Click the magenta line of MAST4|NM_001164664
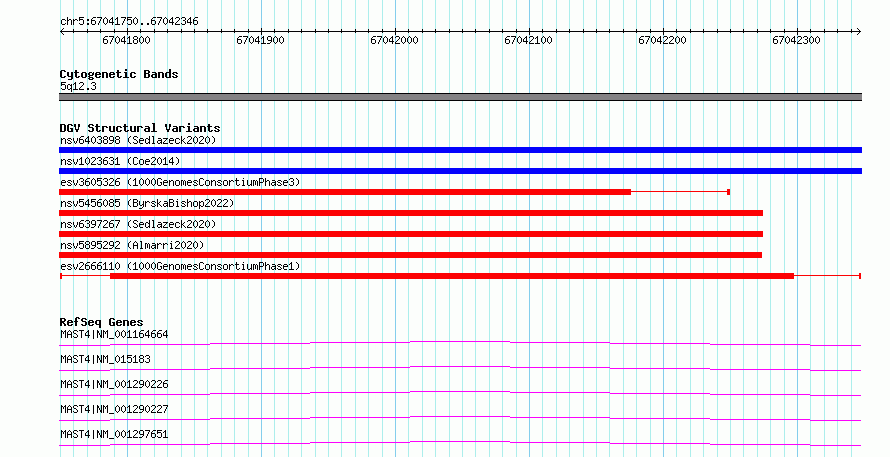The height and width of the screenshot is (457, 890). pos(460,343)
